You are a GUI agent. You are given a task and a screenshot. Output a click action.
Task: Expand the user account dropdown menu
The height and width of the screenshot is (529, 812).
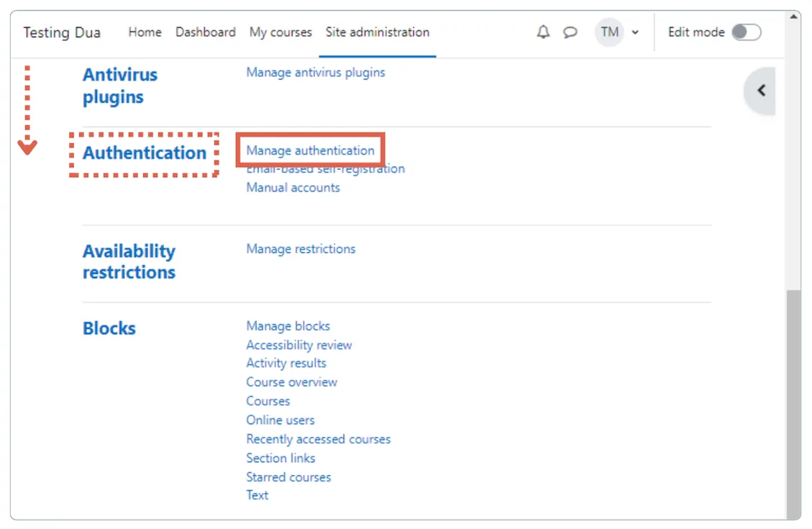[634, 32]
